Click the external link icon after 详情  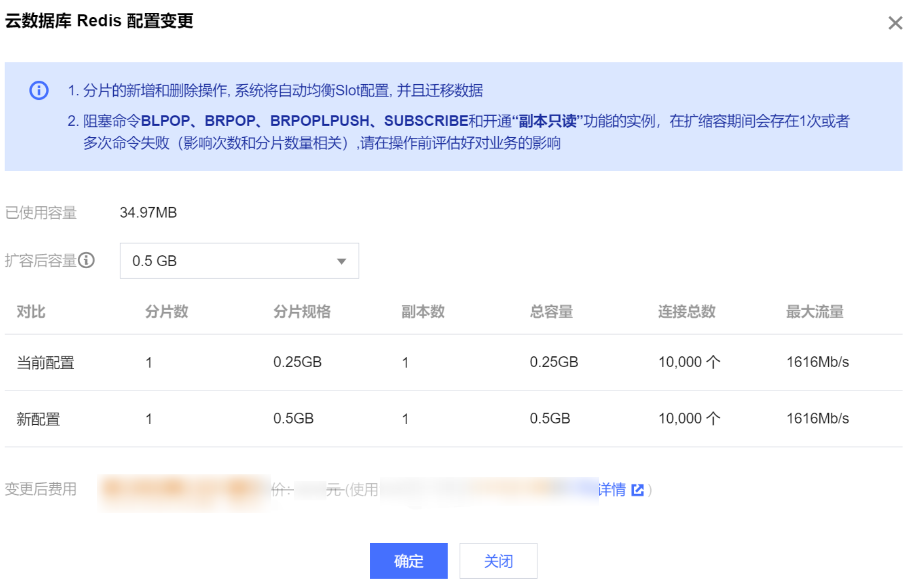[x=637, y=490]
